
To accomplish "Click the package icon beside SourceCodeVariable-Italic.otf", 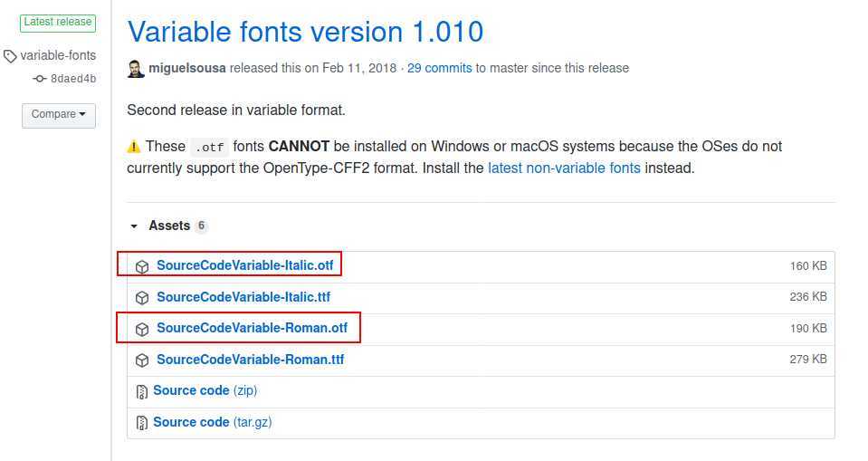I will [142, 266].
